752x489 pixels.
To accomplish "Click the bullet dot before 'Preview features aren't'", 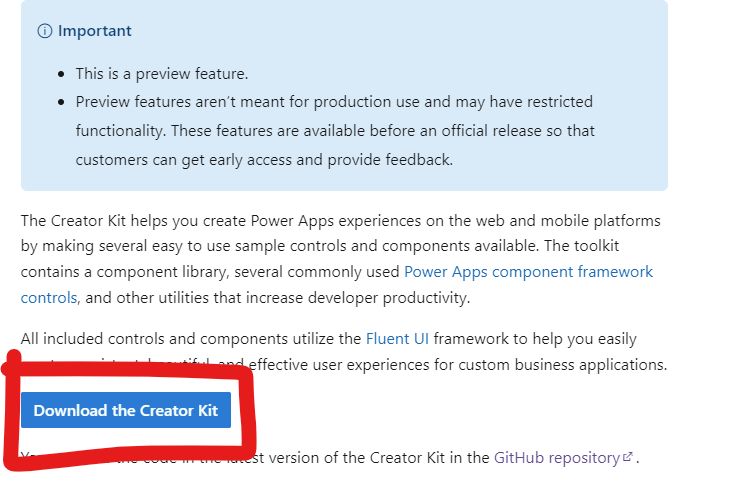I will pos(61,102).
